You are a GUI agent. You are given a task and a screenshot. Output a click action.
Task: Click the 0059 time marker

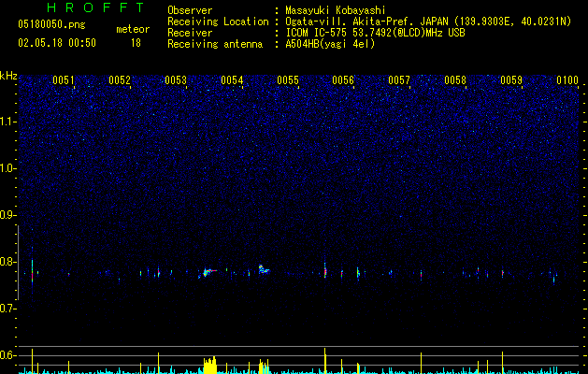click(511, 80)
